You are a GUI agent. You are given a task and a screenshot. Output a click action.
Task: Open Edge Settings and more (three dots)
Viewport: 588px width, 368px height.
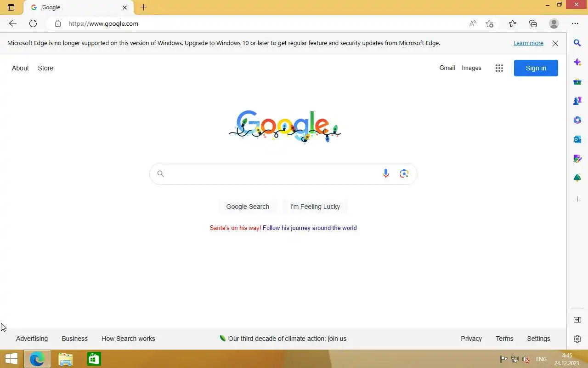(575, 23)
